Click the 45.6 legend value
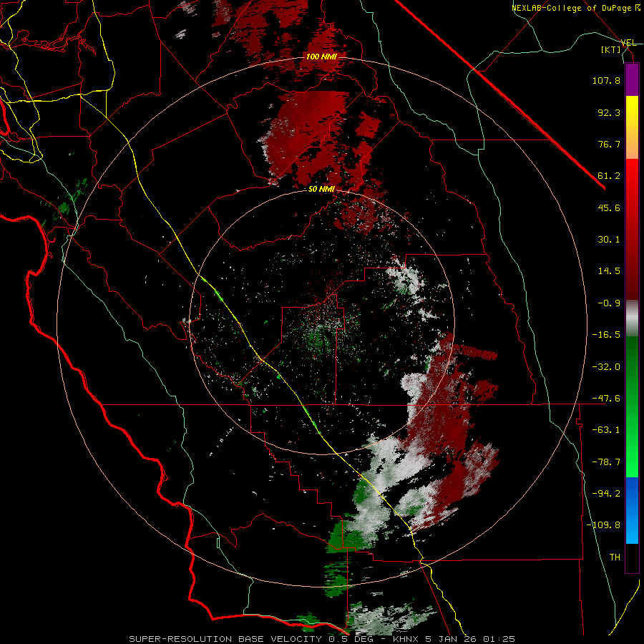Viewport: 644px width, 644px height. (x=609, y=208)
